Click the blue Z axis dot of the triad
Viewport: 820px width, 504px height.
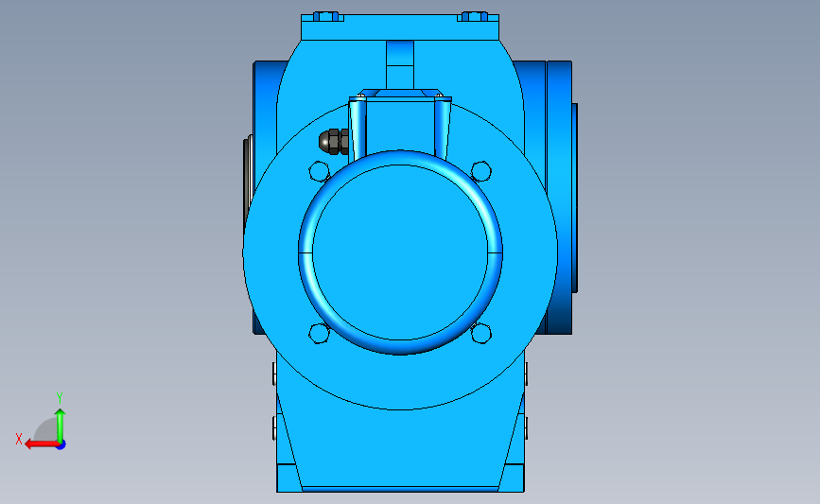61,445
